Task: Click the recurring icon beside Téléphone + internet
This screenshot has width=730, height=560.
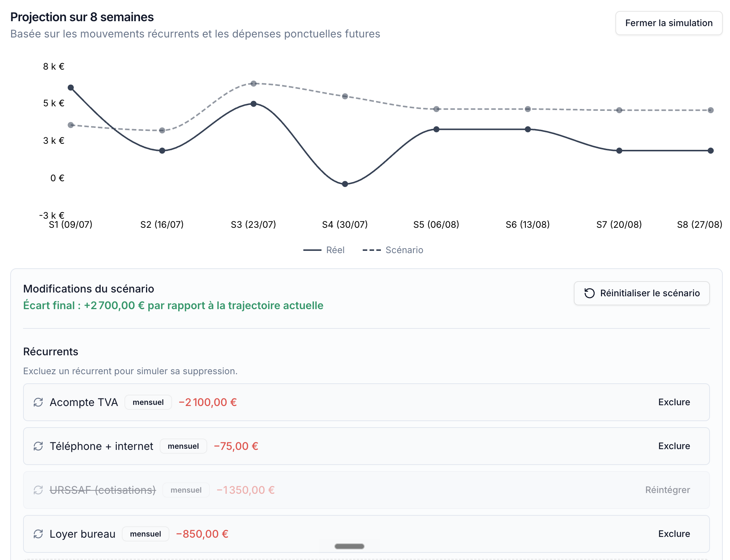Action: [38, 446]
